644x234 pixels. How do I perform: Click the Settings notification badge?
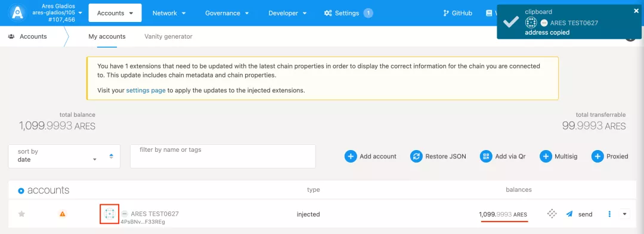(x=369, y=13)
